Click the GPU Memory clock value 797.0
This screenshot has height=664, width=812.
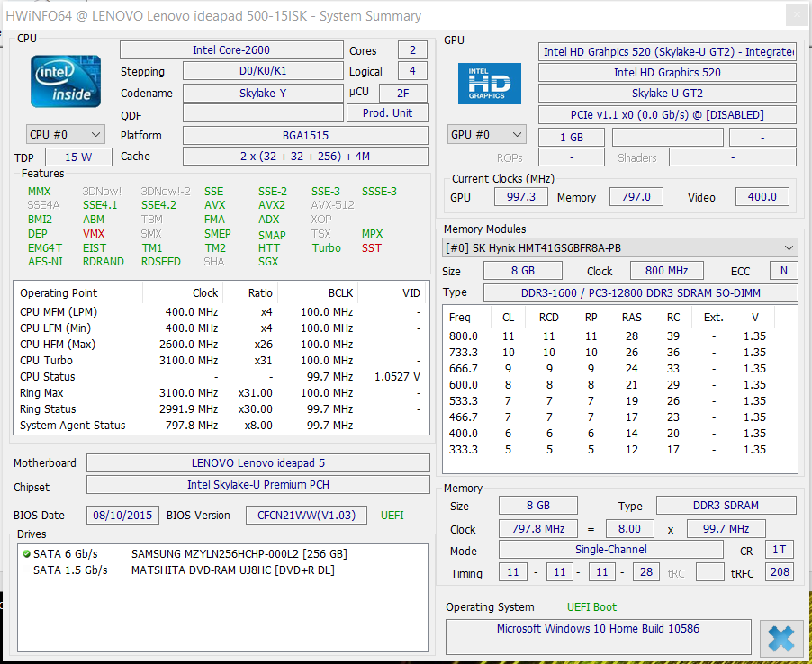click(x=636, y=197)
